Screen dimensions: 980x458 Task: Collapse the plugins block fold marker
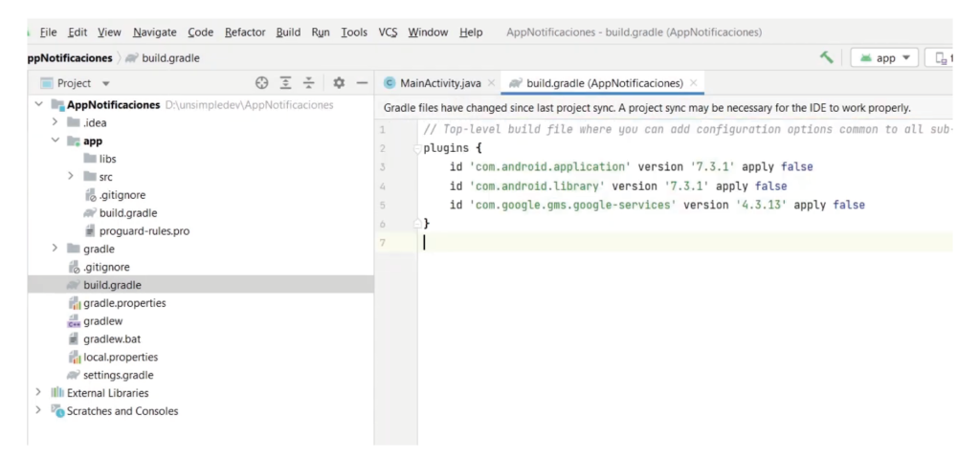coord(416,148)
